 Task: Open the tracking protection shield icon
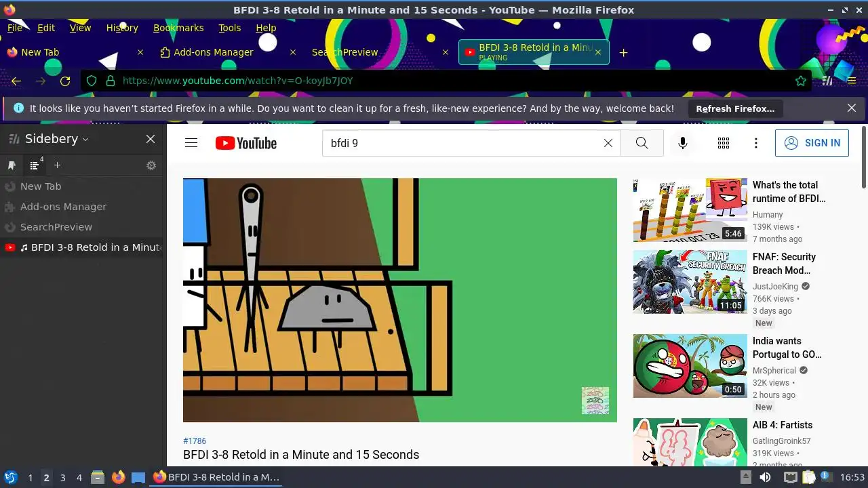pyautogui.click(x=92, y=81)
